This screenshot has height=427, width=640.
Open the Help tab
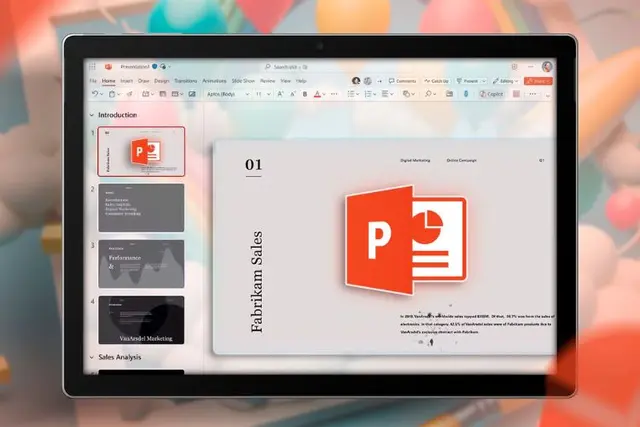[x=301, y=81]
